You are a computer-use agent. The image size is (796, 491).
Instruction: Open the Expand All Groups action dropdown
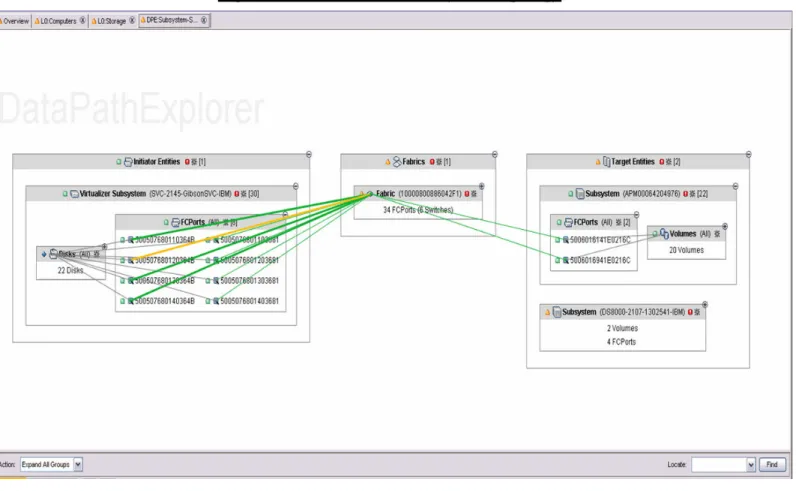(78, 464)
